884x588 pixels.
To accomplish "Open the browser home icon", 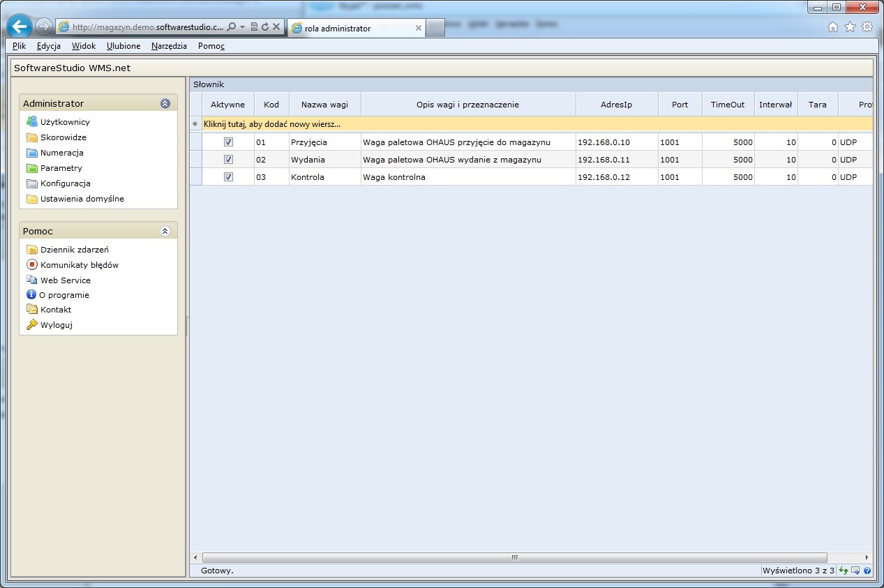I will point(832,27).
